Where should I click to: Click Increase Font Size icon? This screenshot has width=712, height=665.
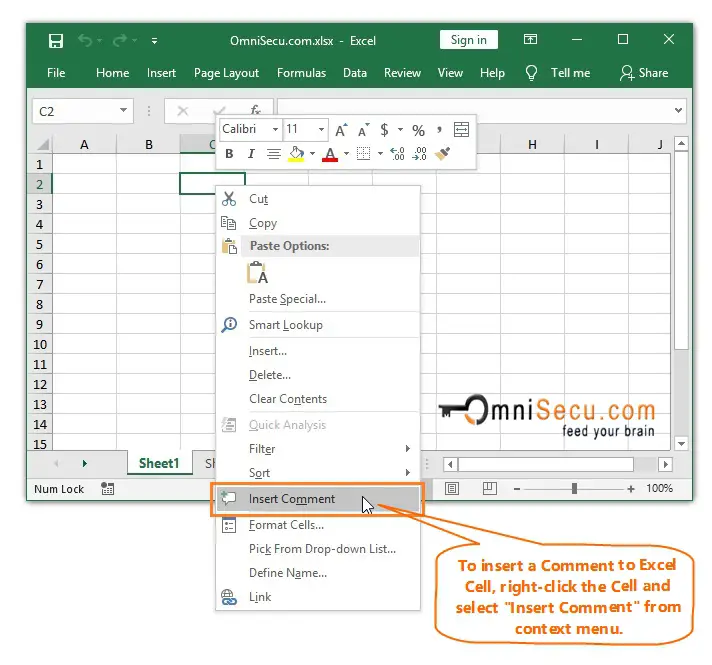point(341,130)
